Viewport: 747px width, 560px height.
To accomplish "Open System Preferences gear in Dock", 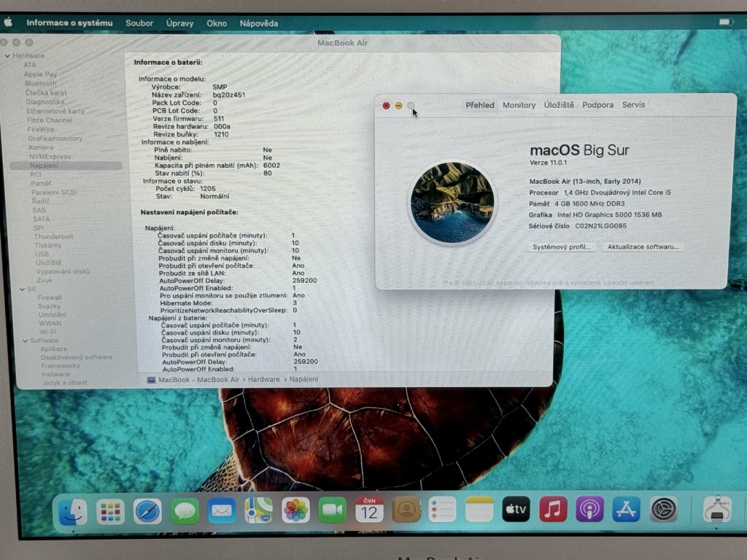I will pyautogui.click(x=664, y=509).
